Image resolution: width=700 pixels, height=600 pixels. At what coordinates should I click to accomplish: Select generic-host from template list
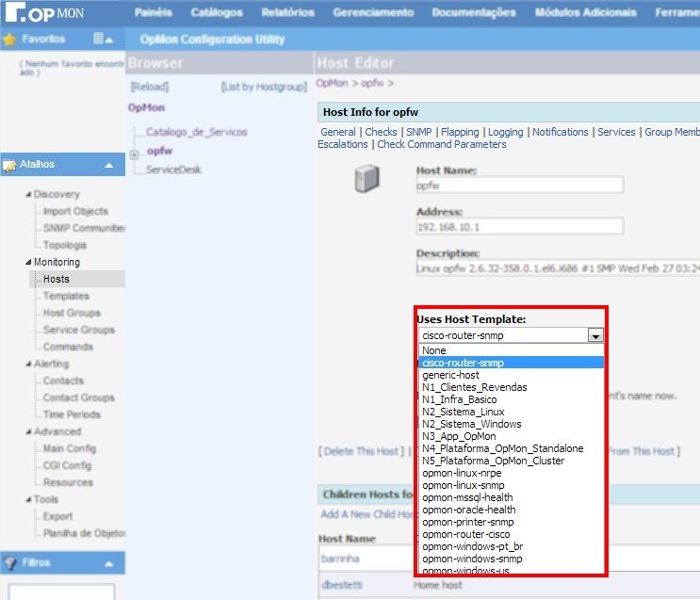pos(450,375)
